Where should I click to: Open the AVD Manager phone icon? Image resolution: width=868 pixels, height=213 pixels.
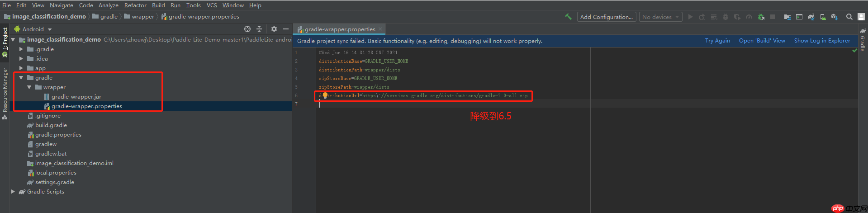point(823,17)
